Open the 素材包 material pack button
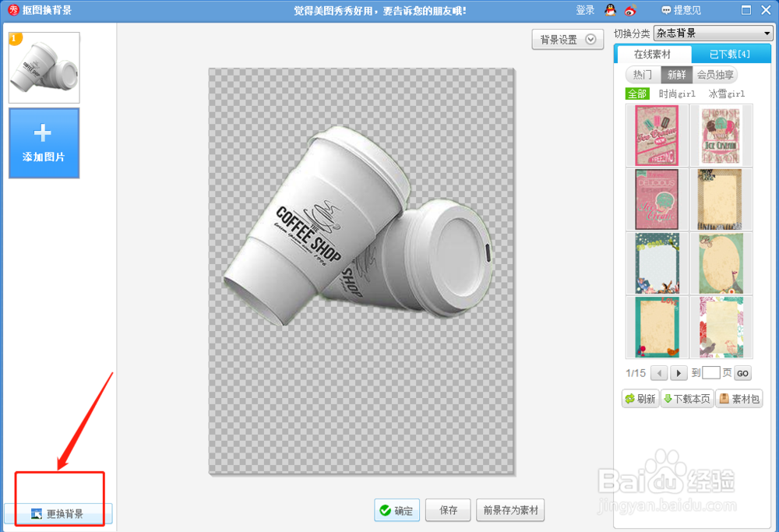Viewport: 779px width, 532px height. (x=738, y=398)
